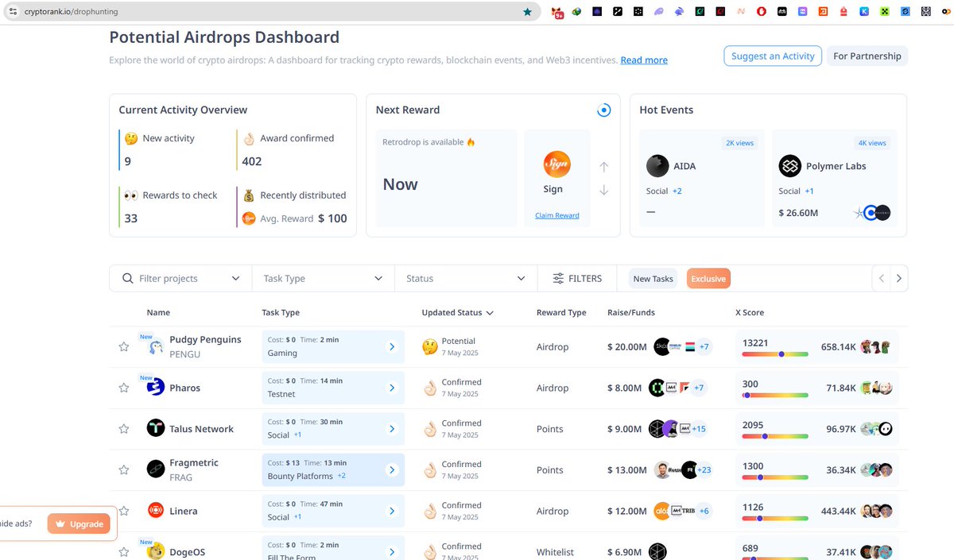Click the orange Upgrade button
The height and width of the screenshot is (560, 954).
click(79, 524)
